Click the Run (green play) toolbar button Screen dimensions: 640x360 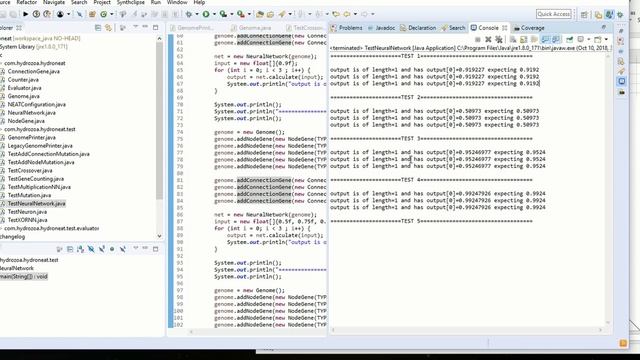point(206,14)
